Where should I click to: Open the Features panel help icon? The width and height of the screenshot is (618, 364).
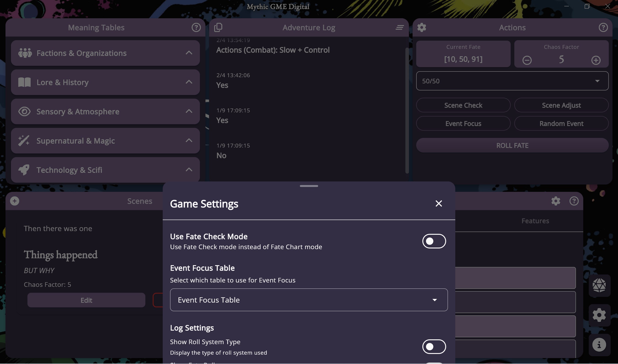pos(574,201)
